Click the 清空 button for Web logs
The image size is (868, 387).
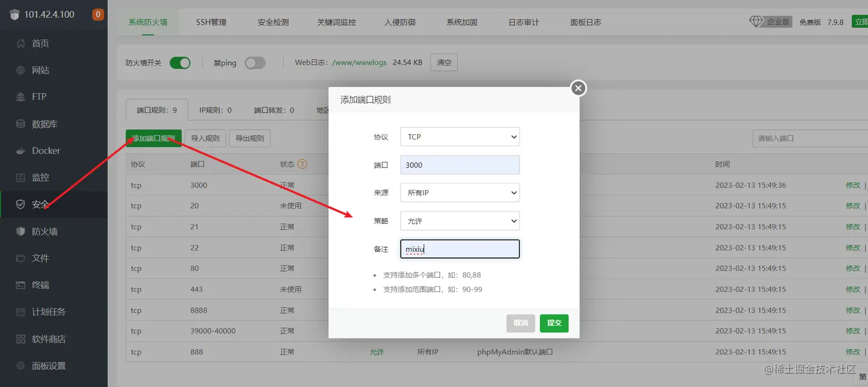click(x=444, y=62)
